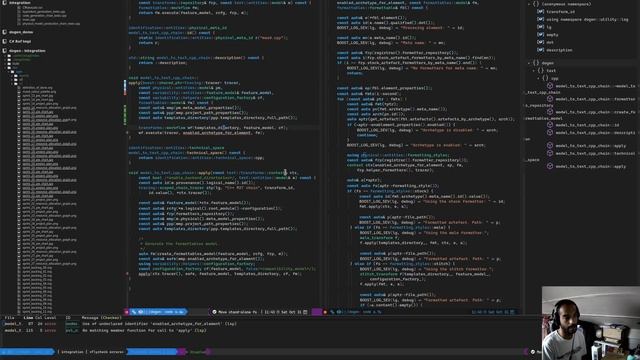Open error 'No matching member function for call to apply'
The height and width of the screenshot is (360, 640).
(144, 330)
